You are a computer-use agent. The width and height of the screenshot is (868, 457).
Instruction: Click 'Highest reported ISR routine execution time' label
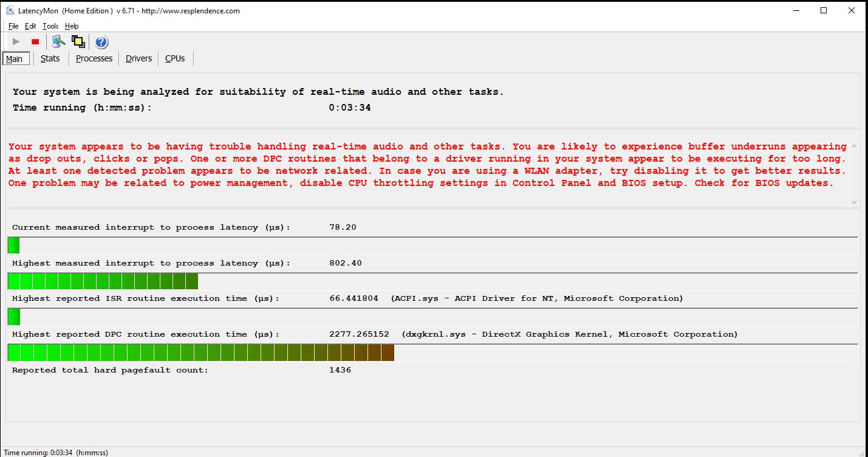pos(146,298)
